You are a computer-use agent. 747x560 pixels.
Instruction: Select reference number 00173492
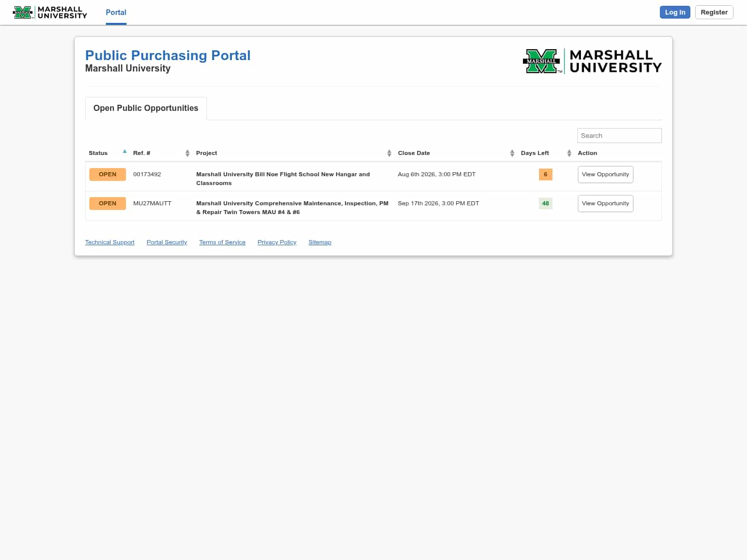[x=147, y=174]
